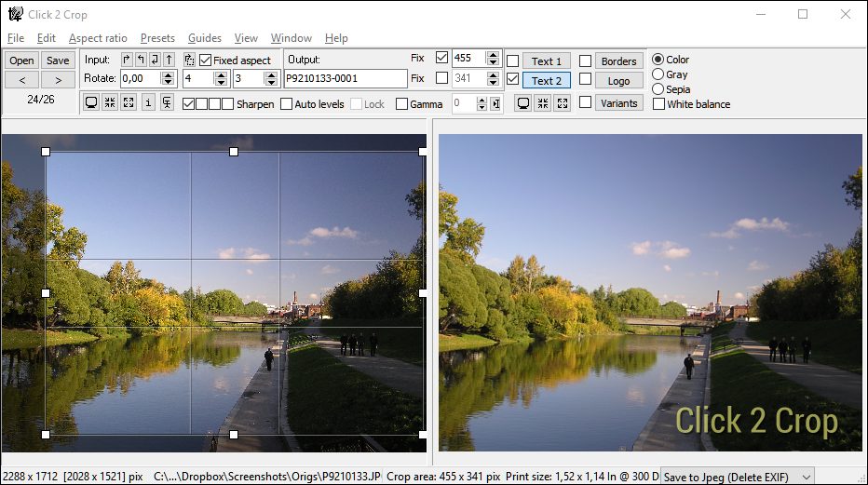Click the Output filename text field
Screen dimensions: 868x485
pyautogui.click(x=346, y=79)
